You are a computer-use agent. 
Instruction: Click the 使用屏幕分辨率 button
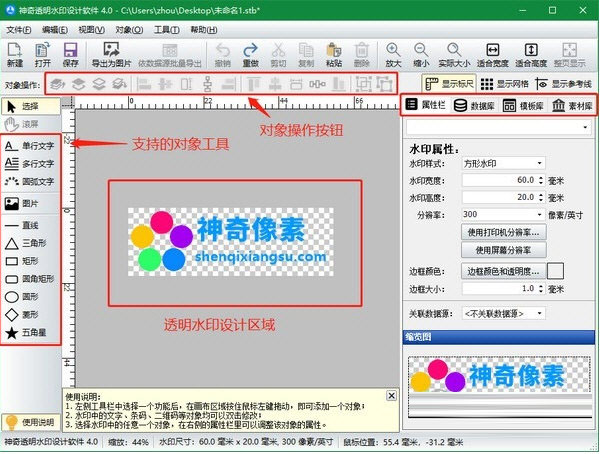[x=504, y=248]
